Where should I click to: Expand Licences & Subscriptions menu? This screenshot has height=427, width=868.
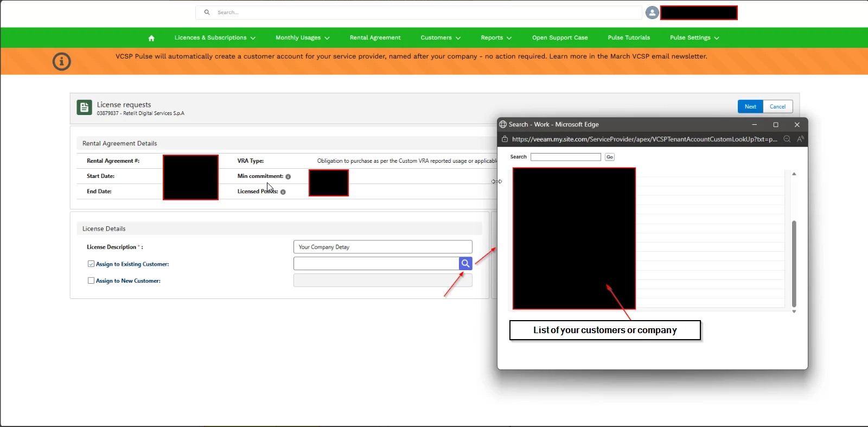click(215, 38)
